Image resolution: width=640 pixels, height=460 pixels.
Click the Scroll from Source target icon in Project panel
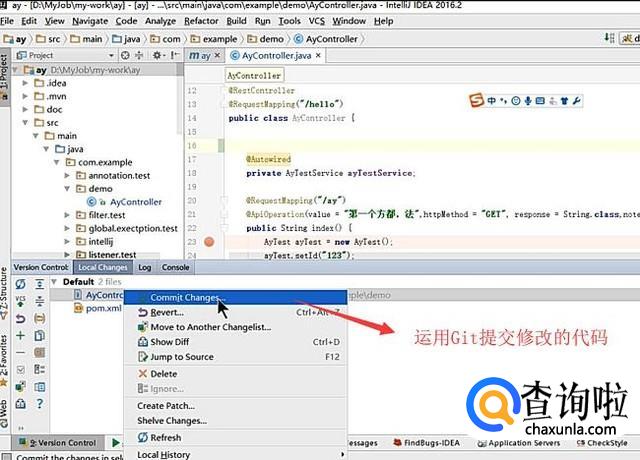point(125,55)
